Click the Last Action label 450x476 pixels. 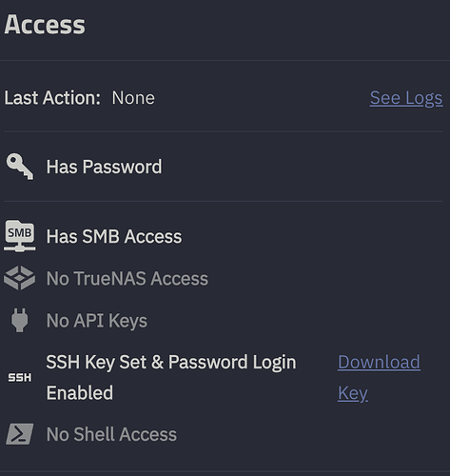[52, 98]
